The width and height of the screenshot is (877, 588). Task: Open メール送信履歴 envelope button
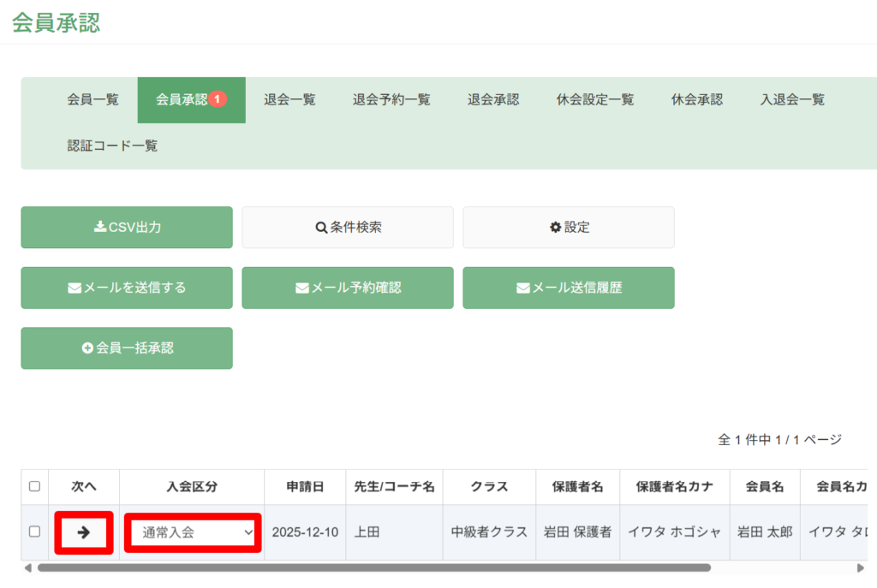tap(569, 288)
